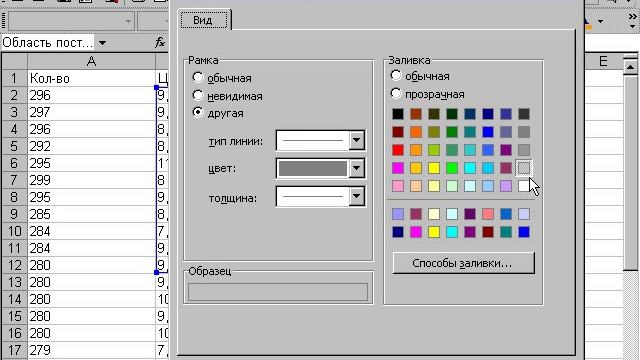640x360 pixels.
Task: Choose the bright yellow swatch in the magenta row
Action: 434,168
